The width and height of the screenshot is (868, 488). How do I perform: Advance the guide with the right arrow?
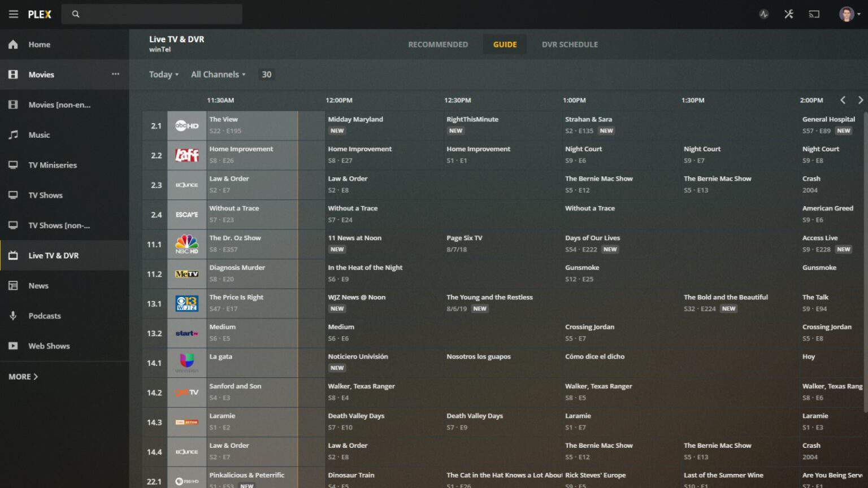861,100
